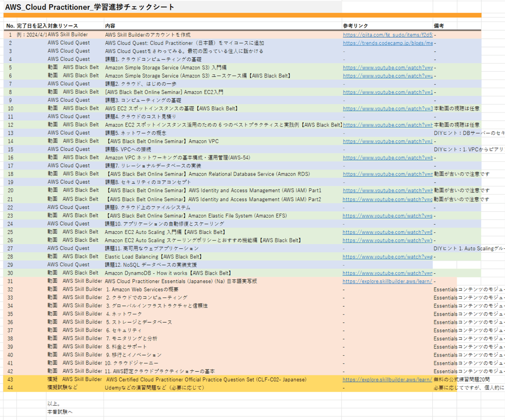505x420 pixels.
Task: Select the cell '2. クラウドでのコンピューティング'
Action: [x=147, y=297]
